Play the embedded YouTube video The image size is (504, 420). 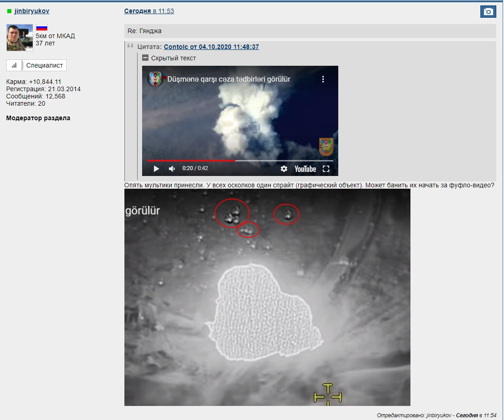156,169
